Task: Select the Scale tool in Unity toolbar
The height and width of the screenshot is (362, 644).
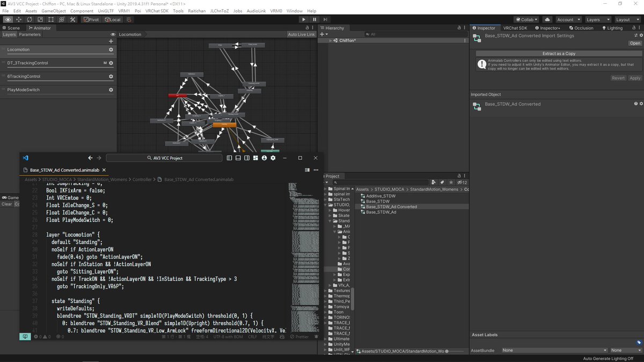Action: tap(40, 19)
